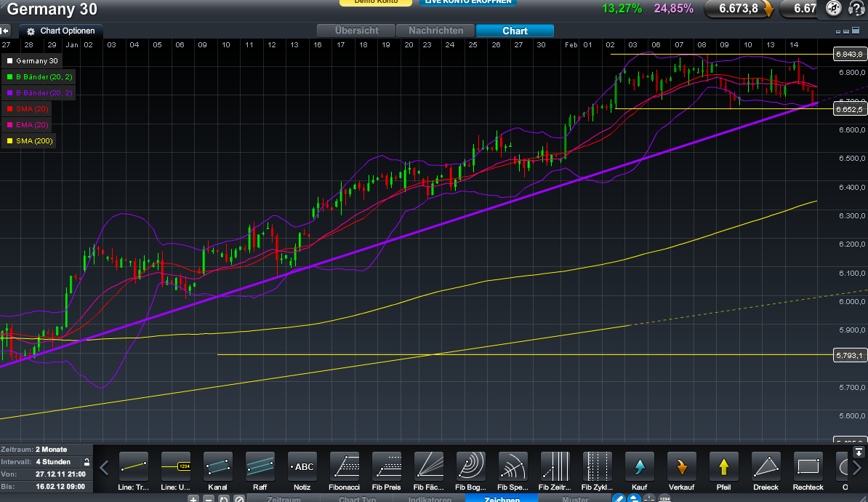The height and width of the screenshot is (502, 868).
Task: Select the Chart tab
Action: [515, 31]
